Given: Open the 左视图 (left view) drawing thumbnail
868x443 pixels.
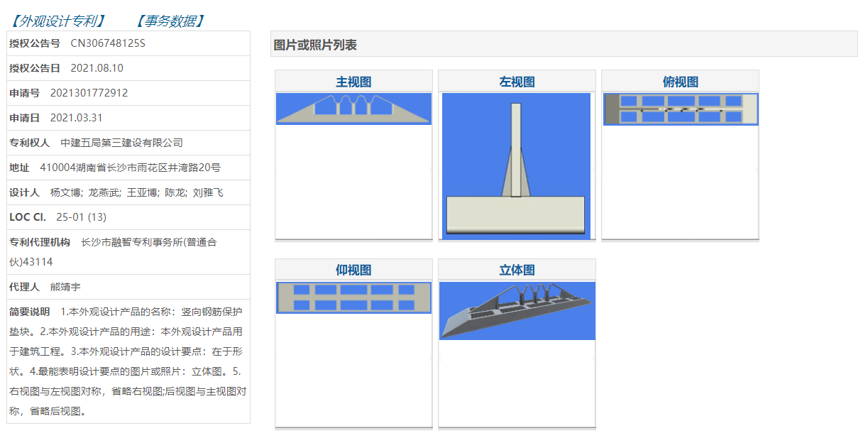Looking at the screenshot, I should click(x=517, y=166).
